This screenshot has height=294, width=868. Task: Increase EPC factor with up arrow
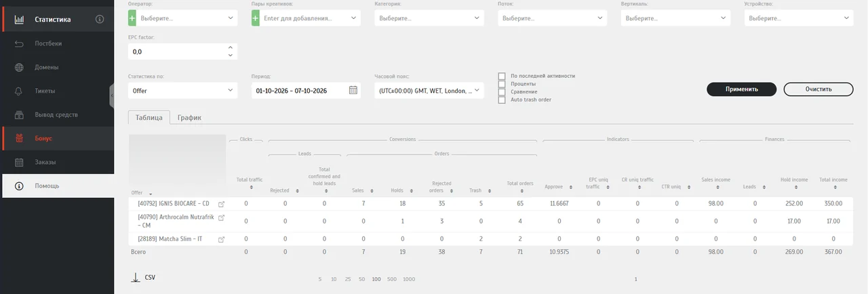[231, 47]
